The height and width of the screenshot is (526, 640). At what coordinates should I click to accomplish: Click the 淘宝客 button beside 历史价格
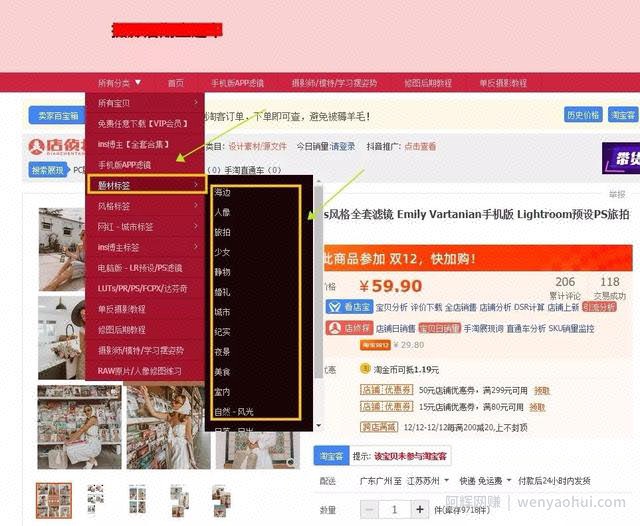[623, 115]
